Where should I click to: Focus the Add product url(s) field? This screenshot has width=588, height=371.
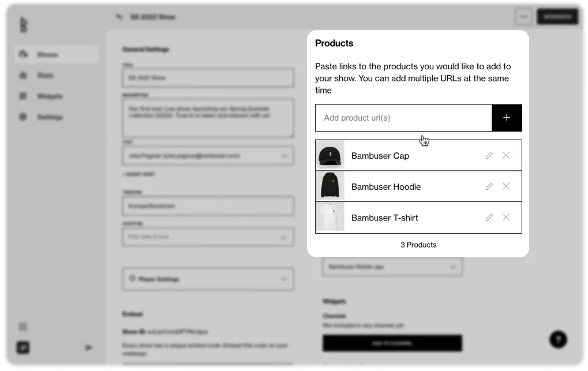click(x=403, y=118)
